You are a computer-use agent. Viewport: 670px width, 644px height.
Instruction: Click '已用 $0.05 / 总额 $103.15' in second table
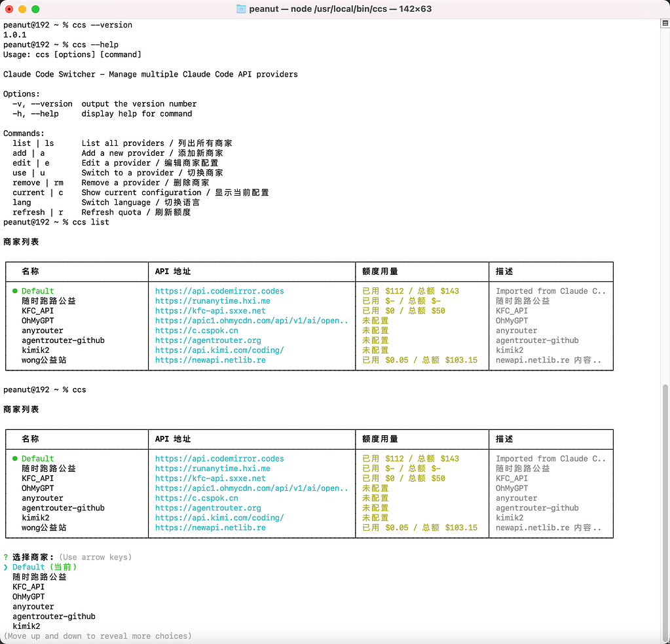(420, 528)
